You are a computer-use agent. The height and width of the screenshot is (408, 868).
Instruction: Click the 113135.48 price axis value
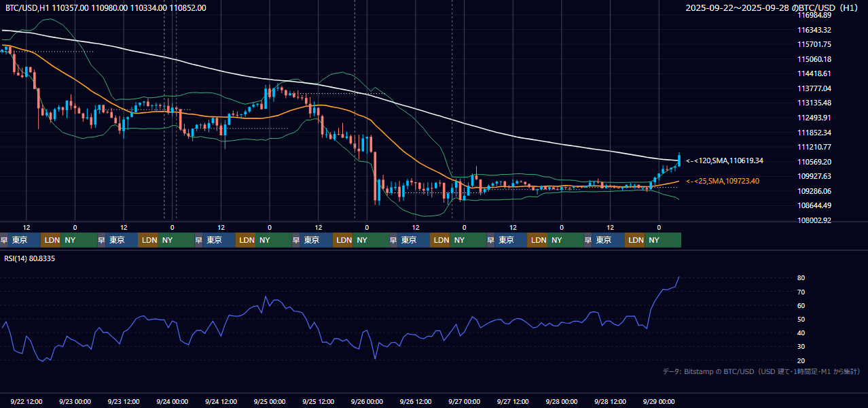pos(814,103)
